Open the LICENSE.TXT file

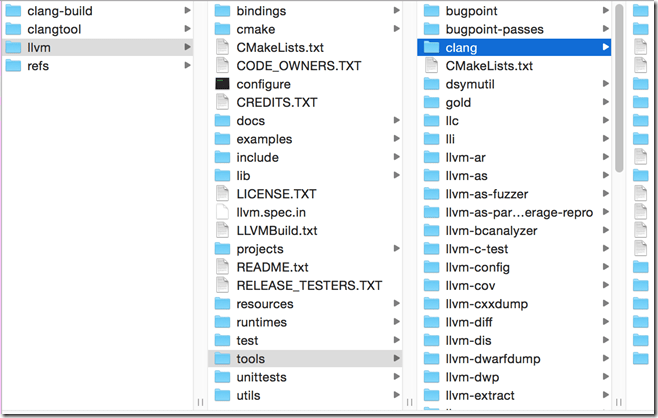(276, 193)
